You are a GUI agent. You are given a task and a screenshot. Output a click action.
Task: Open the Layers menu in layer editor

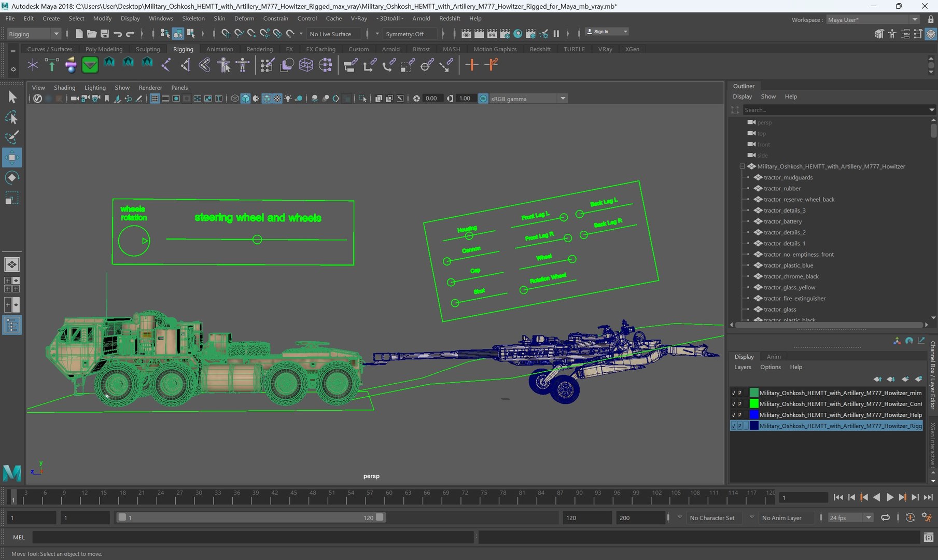[x=743, y=367]
